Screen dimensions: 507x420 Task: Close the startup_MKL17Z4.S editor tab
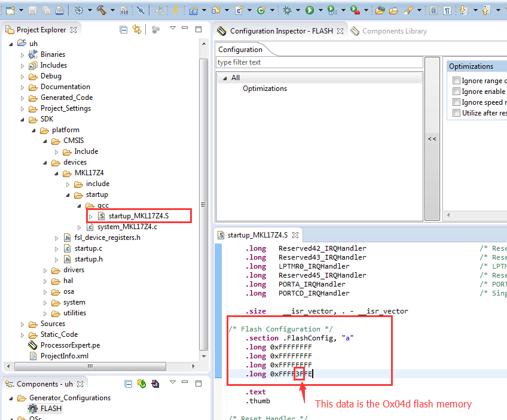point(295,235)
